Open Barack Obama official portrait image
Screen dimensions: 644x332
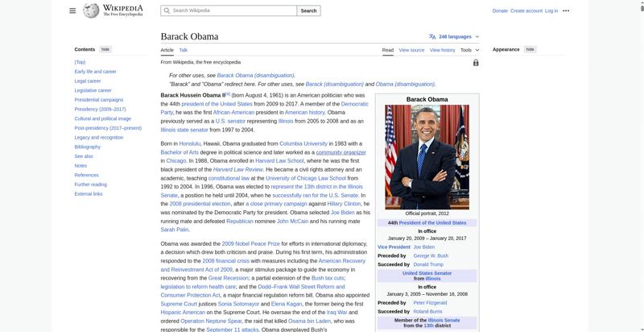coord(427,157)
